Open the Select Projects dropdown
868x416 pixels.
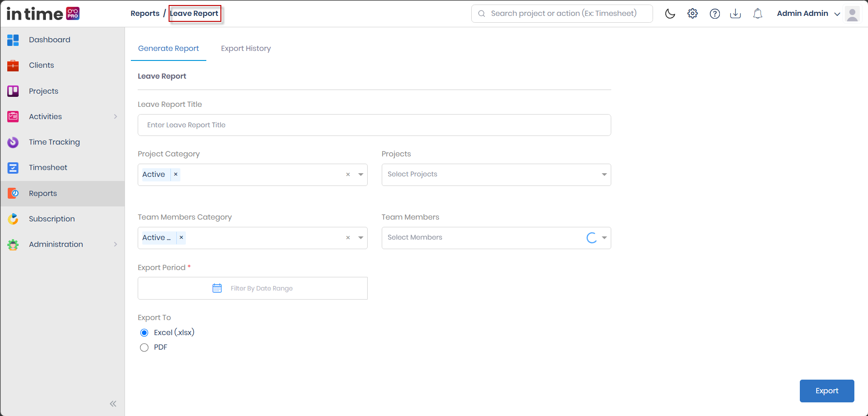coord(496,175)
